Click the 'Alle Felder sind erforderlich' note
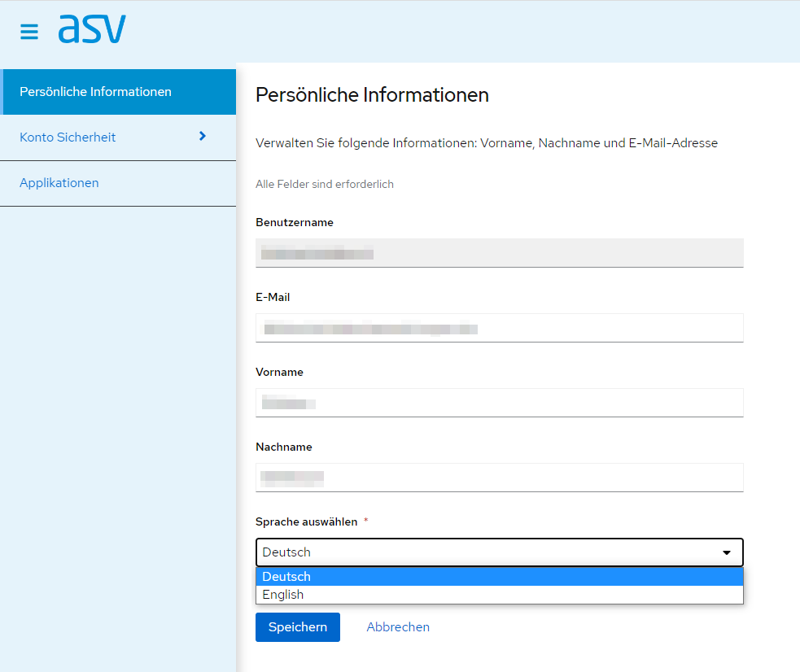This screenshot has width=800, height=672. pos(325,184)
